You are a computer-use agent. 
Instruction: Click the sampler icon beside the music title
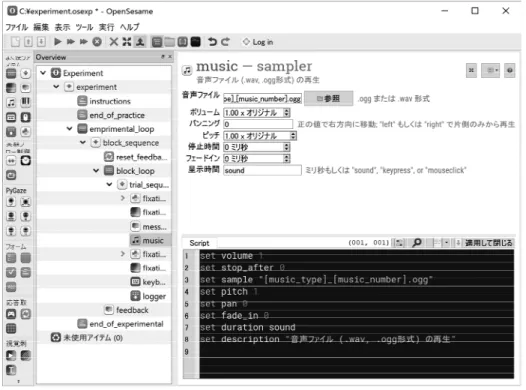[187, 71]
